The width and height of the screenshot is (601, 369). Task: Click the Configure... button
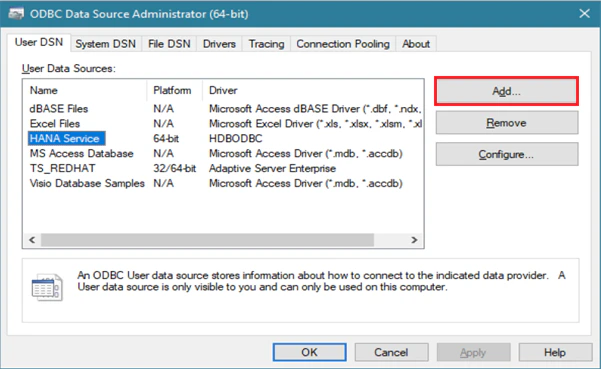tap(507, 154)
